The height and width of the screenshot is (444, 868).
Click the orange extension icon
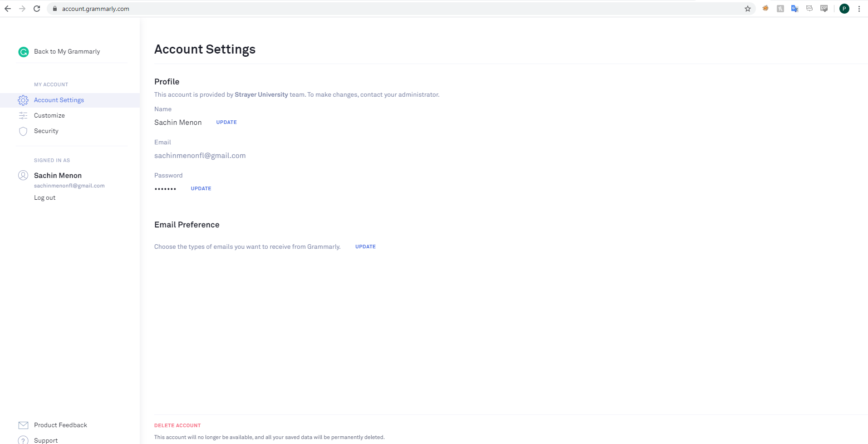point(765,8)
